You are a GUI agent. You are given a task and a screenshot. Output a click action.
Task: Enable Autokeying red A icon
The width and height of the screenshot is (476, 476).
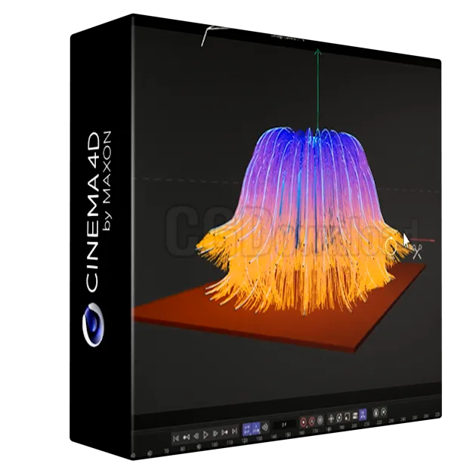pos(312,421)
